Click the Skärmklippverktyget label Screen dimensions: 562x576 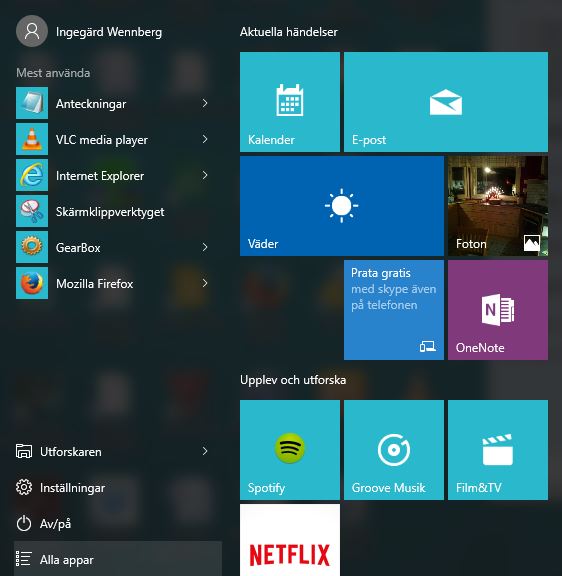[x=110, y=212]
